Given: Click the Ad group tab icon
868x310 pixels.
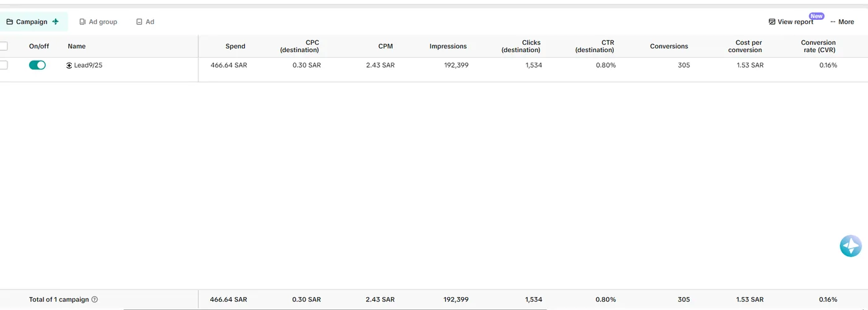Looking at the screenshot, I should (82, 22).
